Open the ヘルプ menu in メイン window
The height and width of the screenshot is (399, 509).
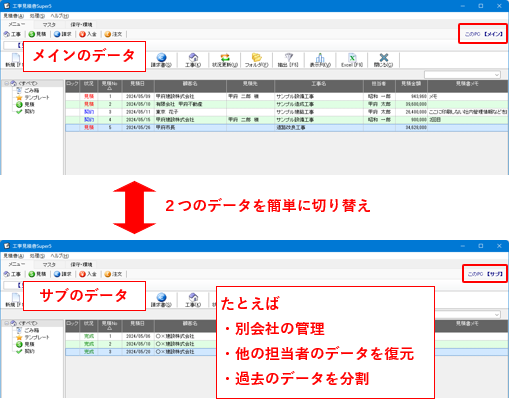pos(60,16)
